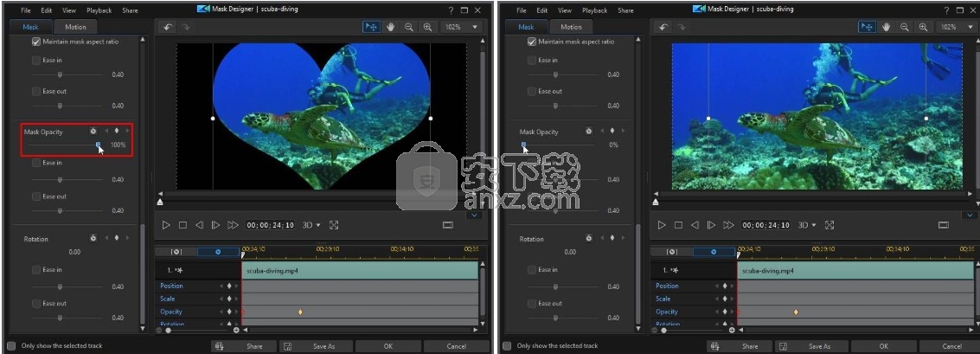Undo last action in left window
Viewport: 980px width, 354px height.
[x=167, y=27]
